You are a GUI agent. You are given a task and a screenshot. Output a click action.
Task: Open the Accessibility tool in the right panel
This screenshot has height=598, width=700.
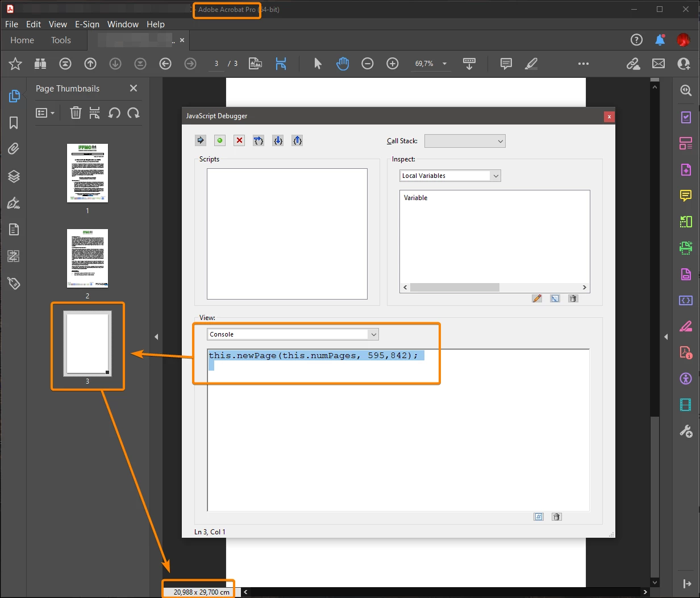point(686,379)
